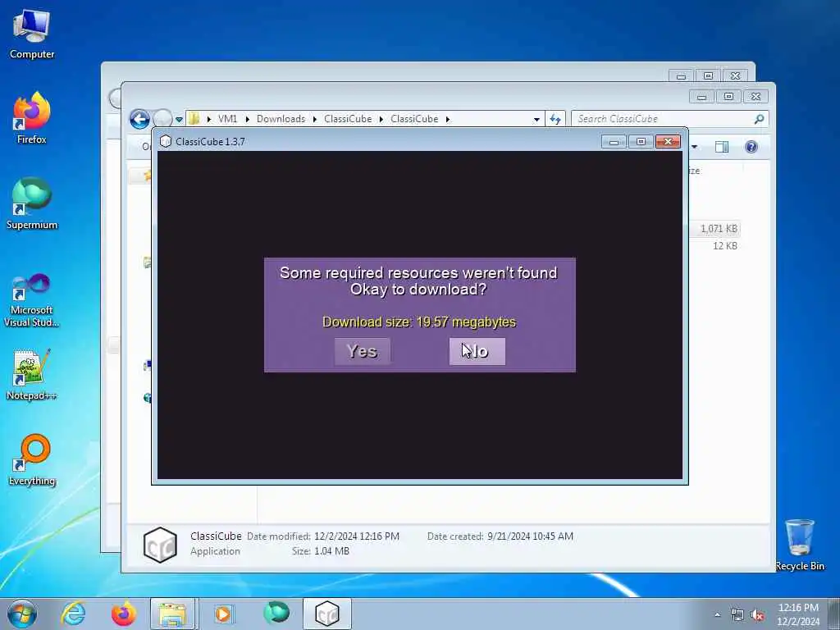Image resolution: width=840 pixels, height=630 pixels.
Task: Open address bar history dropdown
Action: coord(536,120)
